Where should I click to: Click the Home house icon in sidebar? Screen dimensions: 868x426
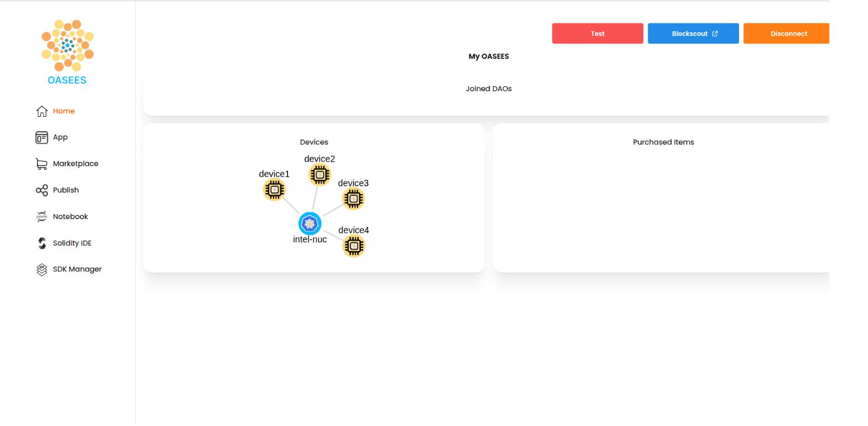42,111
